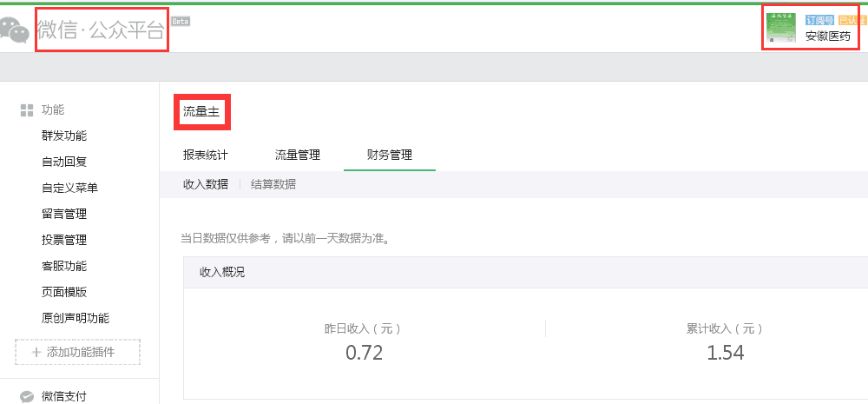Open 群发功能 in the sidebar
The width and height of the screenshot is (868, 404).
[x=64, y=136]
